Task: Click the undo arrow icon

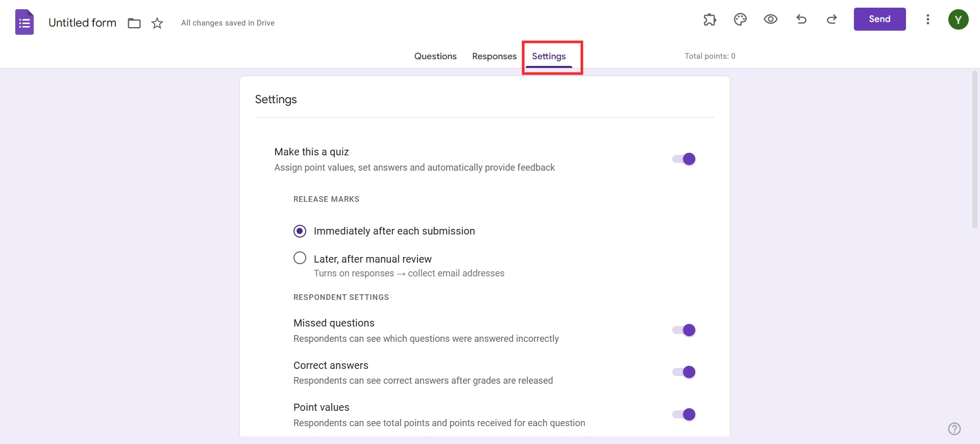Action: pyautogui.click(x=801, y=19)
